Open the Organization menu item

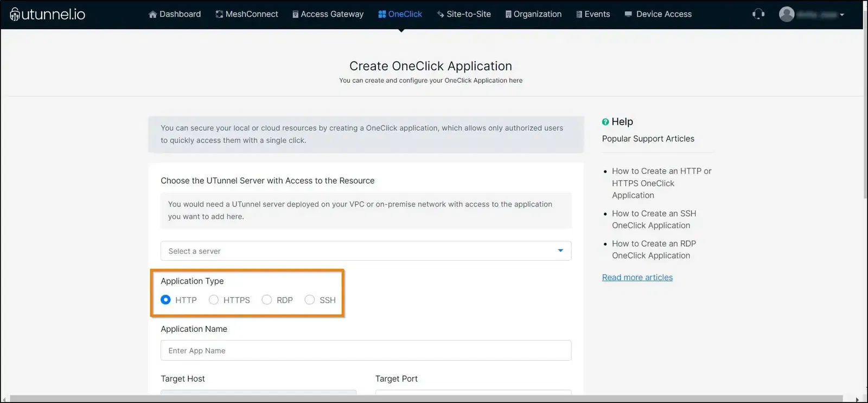(x=533, y=14)
